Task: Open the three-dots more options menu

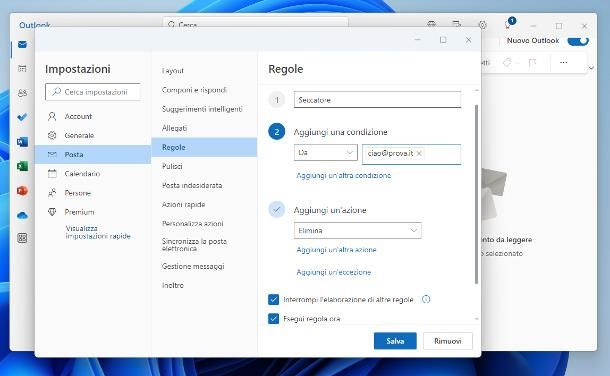Action: [x=563, y=62]
